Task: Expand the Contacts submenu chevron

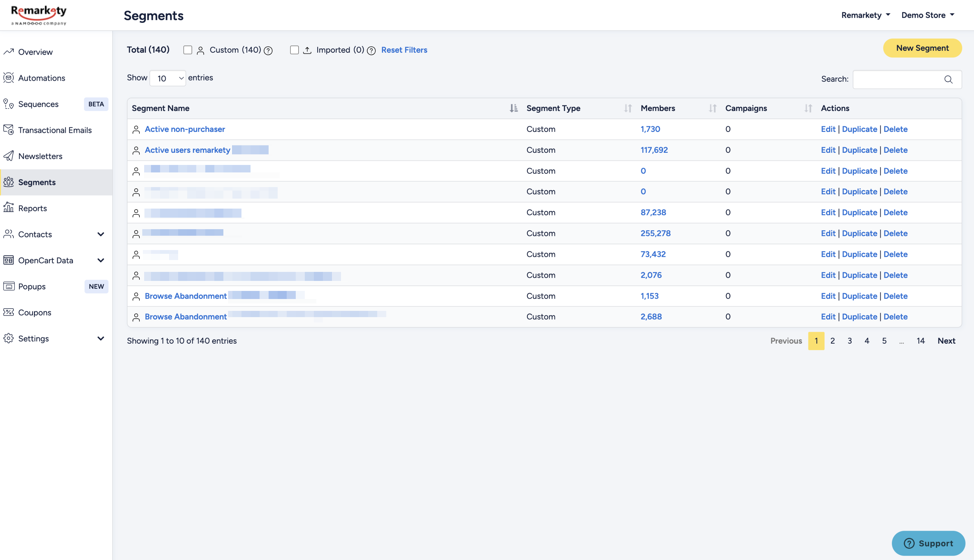Action: [100, 234]
